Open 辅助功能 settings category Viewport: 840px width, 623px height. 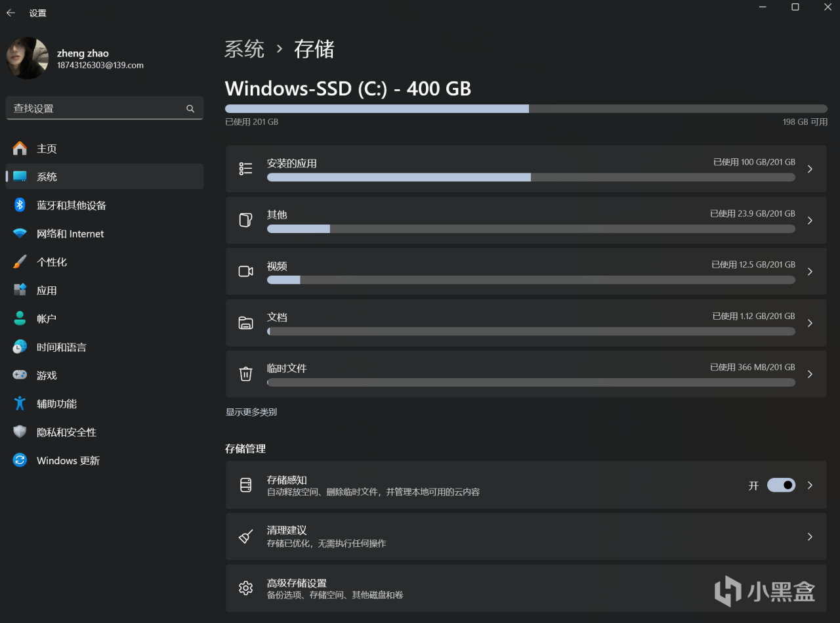tap(104, 404)
